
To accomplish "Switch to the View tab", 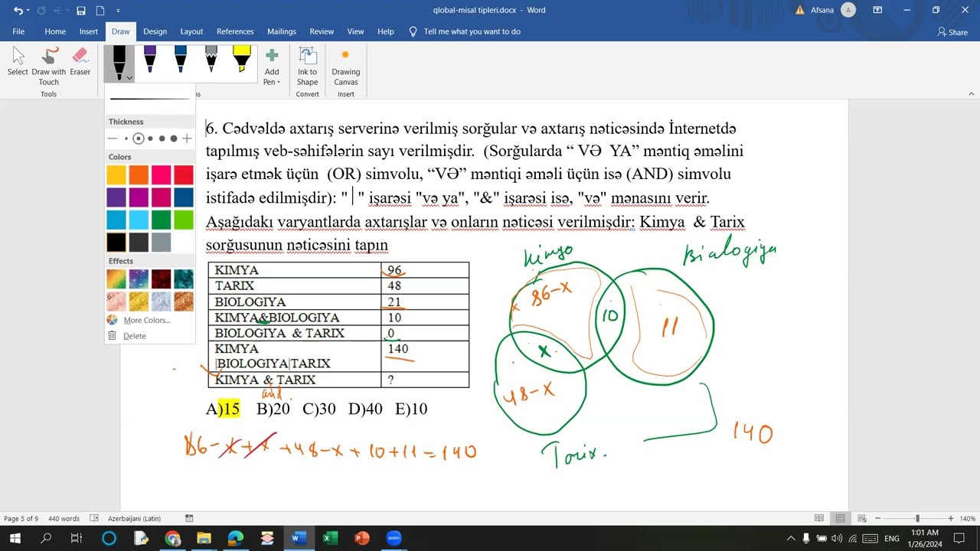I will point(356,31).
